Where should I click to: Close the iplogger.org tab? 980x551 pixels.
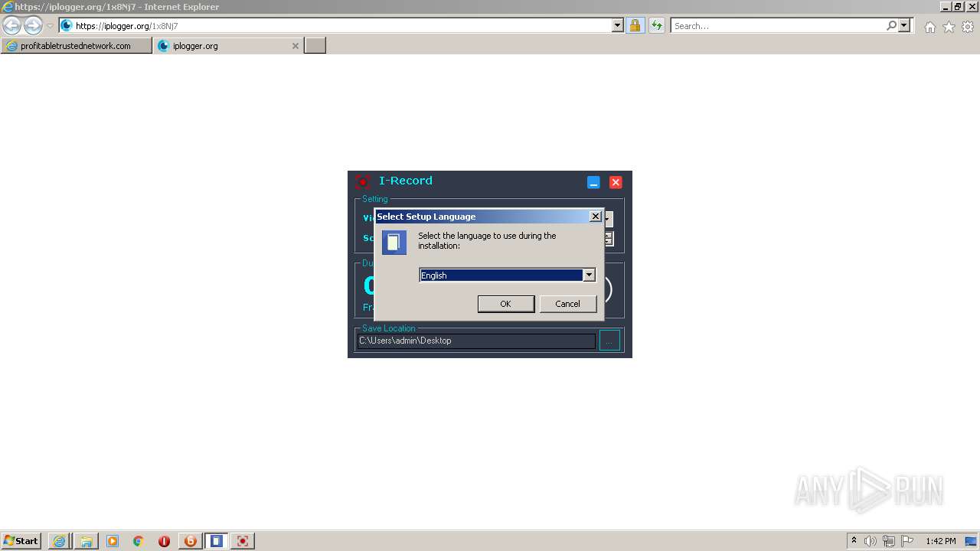296,46
